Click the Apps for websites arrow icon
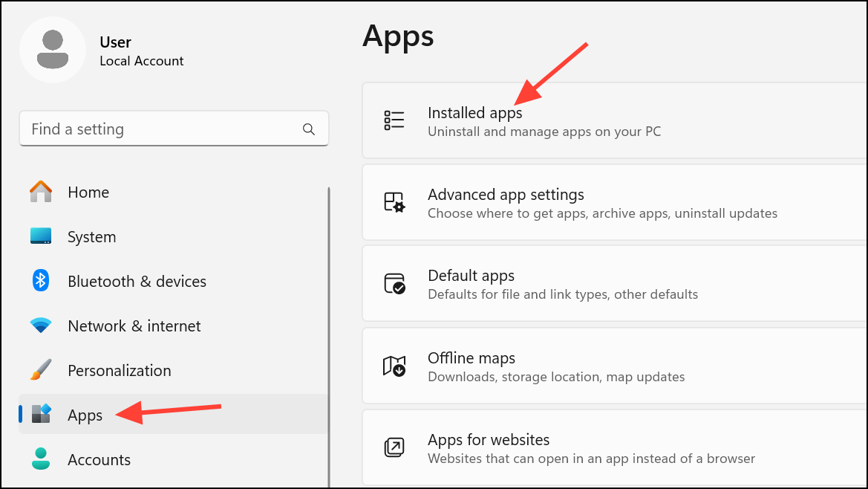This screenshot has height=489, width=868. click(394, 447)
